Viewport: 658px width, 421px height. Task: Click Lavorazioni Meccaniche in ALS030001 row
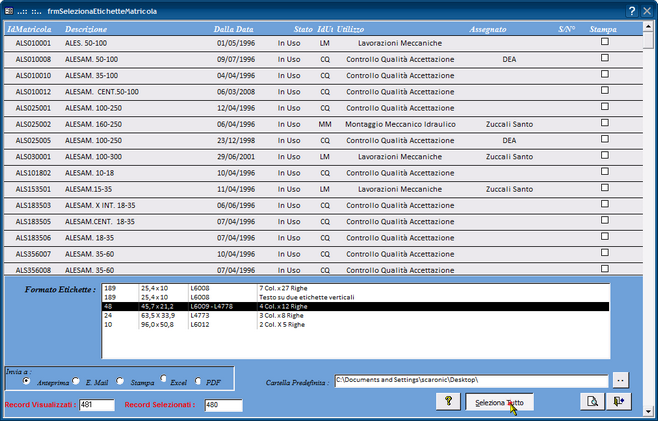click(400, 157)
